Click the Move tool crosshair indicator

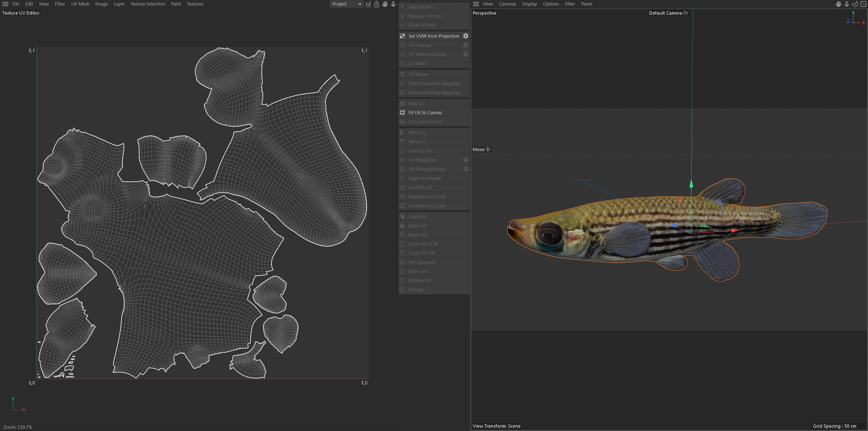(x=488, y=149)
